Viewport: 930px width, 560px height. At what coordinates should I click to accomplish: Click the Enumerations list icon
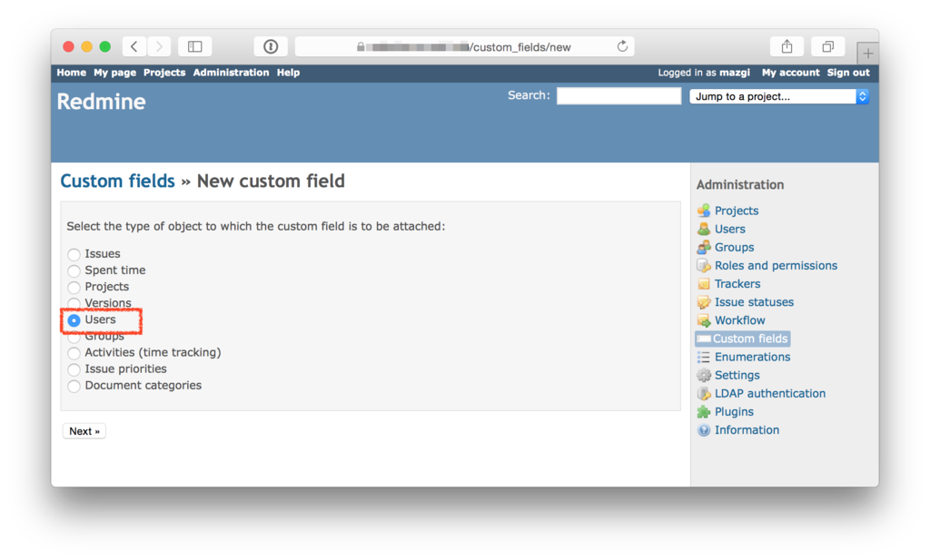(704, 358)
